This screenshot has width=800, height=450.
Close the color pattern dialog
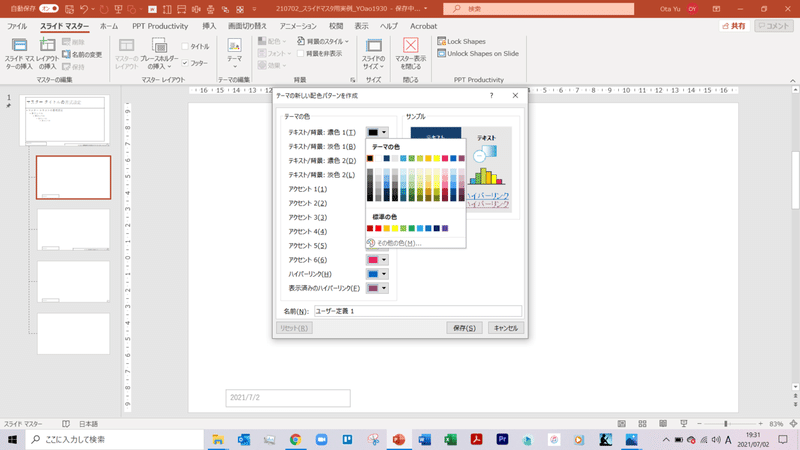(515, 95)
